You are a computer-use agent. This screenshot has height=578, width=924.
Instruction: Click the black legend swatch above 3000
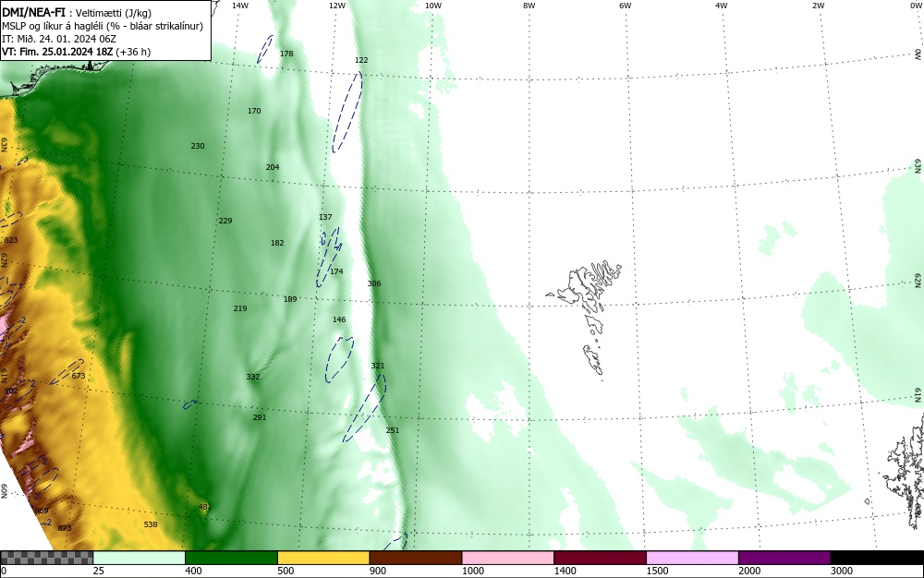point(877,558)
